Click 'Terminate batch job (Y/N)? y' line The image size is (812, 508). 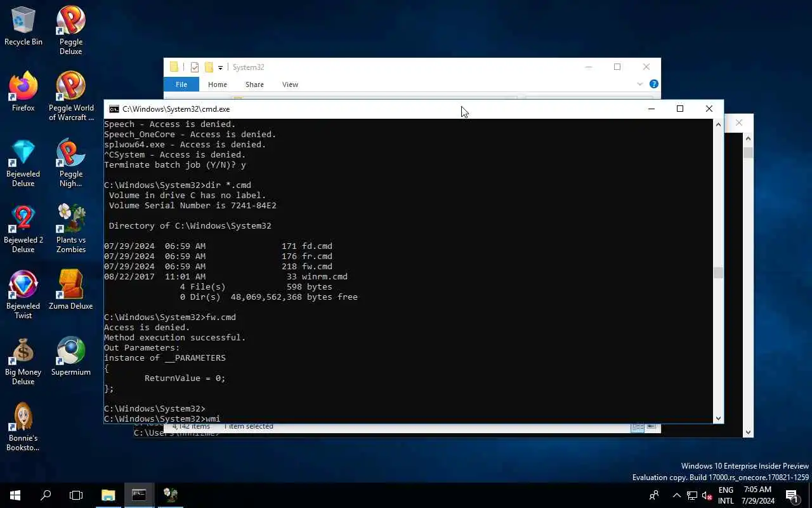click(x=175, y=165)
